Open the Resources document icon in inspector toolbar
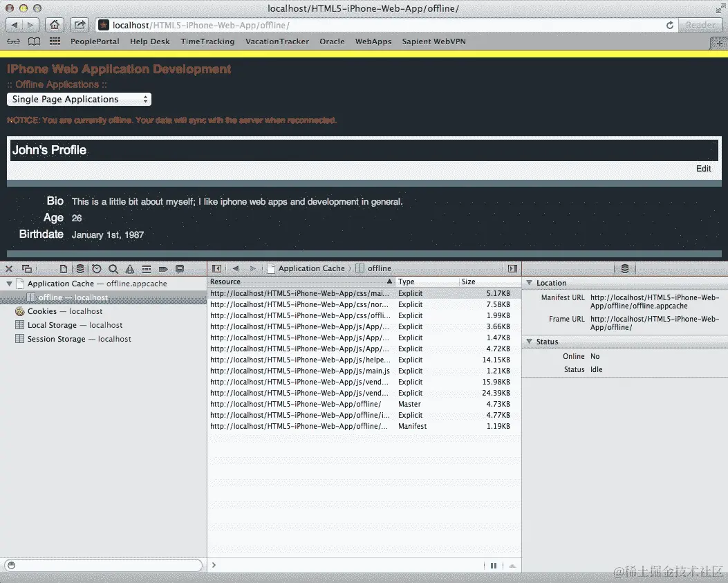This screenshot has height=583, width=728. point(64,268)
